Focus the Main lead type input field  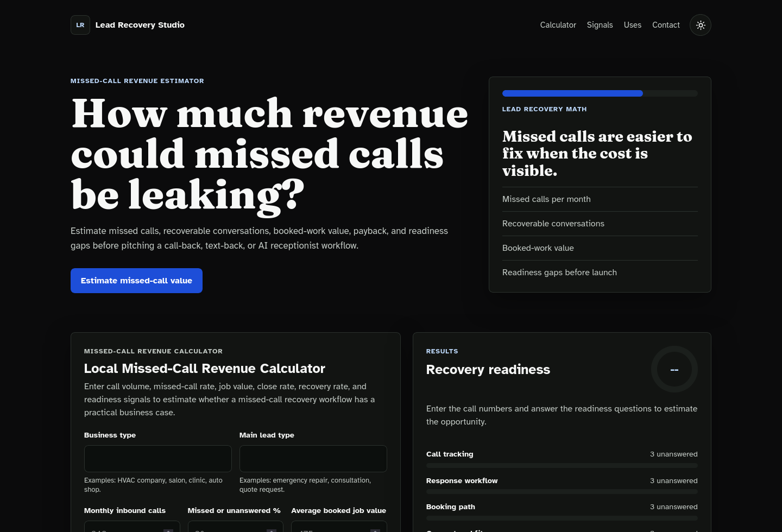click(x=313, y=459)
